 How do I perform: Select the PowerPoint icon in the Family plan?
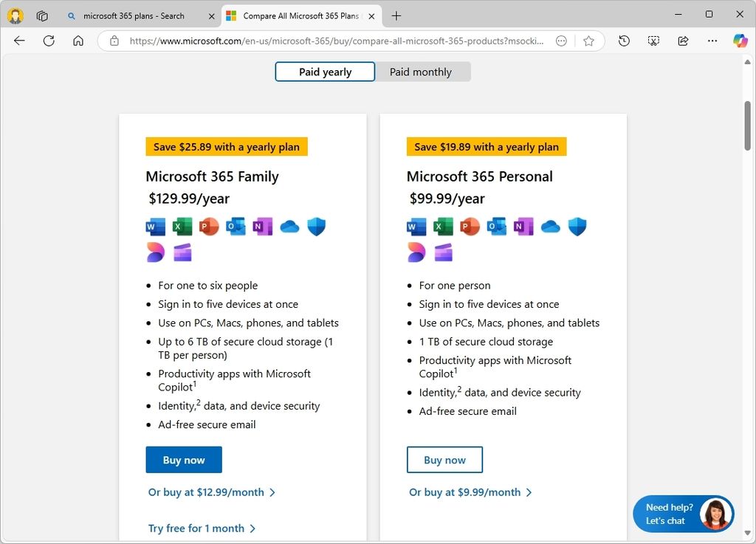(x=209, y=227)
